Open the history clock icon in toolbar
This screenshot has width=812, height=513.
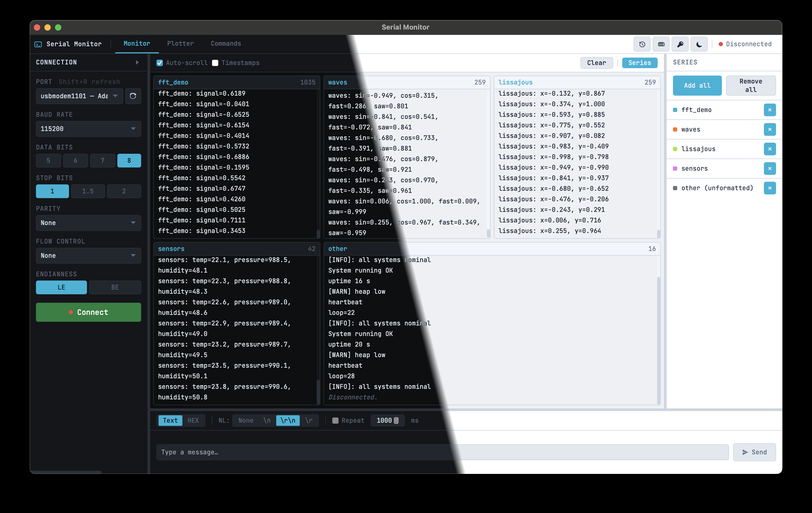pos(642,44)
